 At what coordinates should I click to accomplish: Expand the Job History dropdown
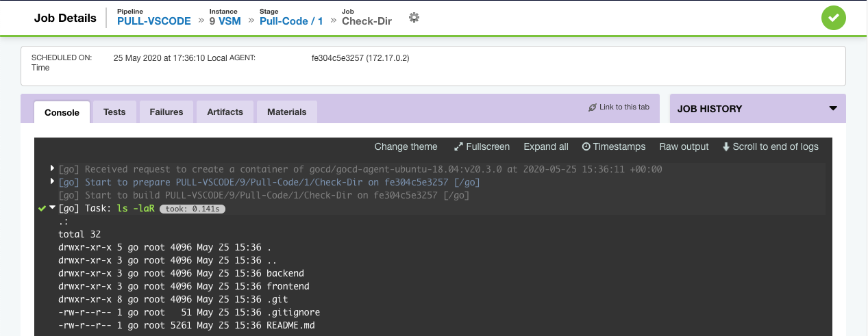[833, 109]
